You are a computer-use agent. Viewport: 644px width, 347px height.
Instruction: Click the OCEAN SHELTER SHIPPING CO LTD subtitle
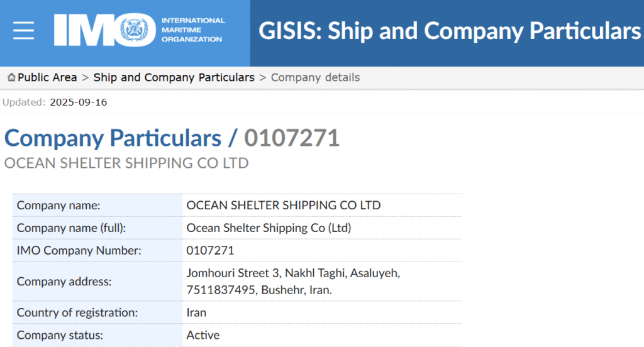126,163
